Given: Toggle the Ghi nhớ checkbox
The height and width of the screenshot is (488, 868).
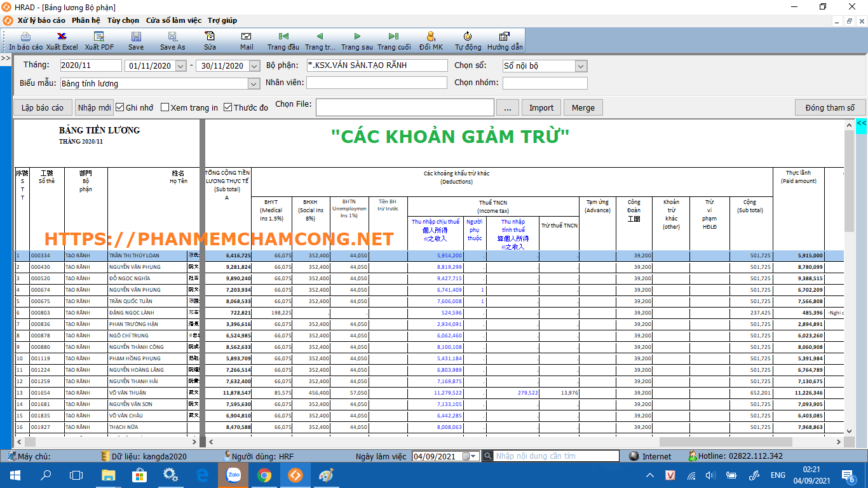Looking at the screenshot, I should [119, 107].
